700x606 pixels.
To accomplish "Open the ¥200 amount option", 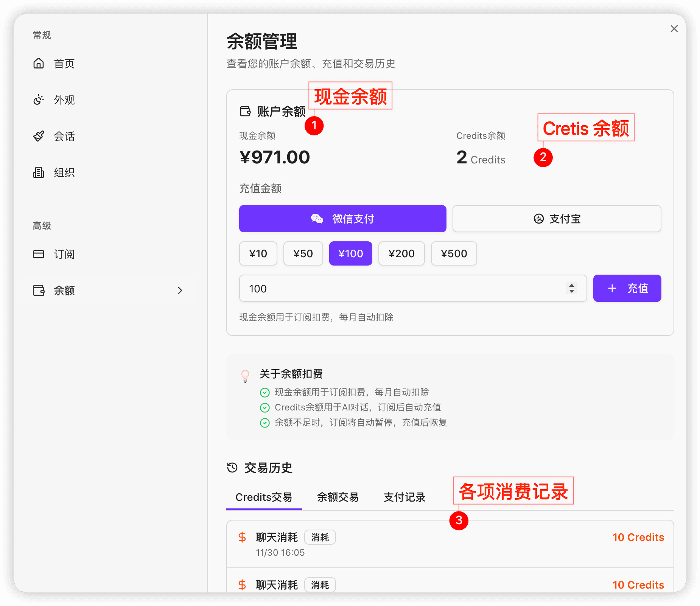I will [x=401, y=253].
